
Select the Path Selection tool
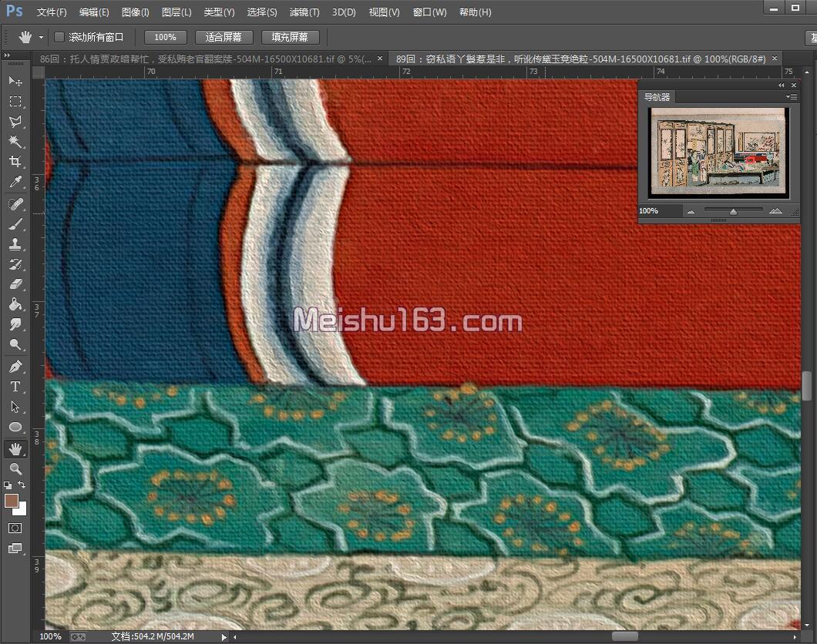click(15, 407)
